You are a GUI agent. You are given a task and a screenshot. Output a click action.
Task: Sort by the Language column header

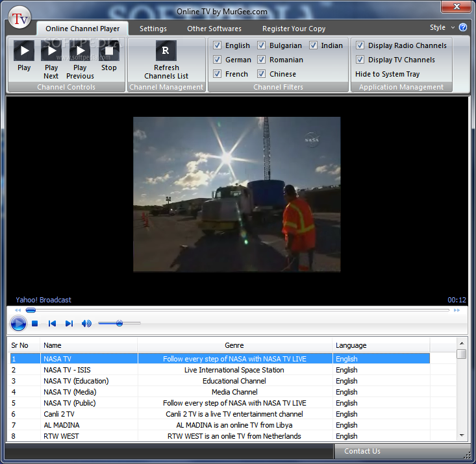381,345
